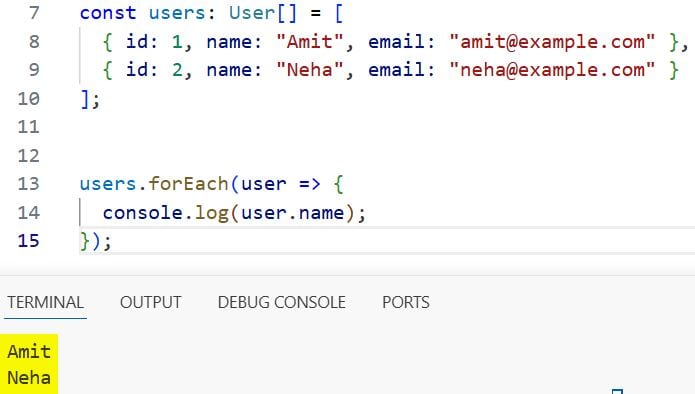Click the "amit@example.com" email string
This screenshot has height=394, width=695.
[x=552, y=42]
